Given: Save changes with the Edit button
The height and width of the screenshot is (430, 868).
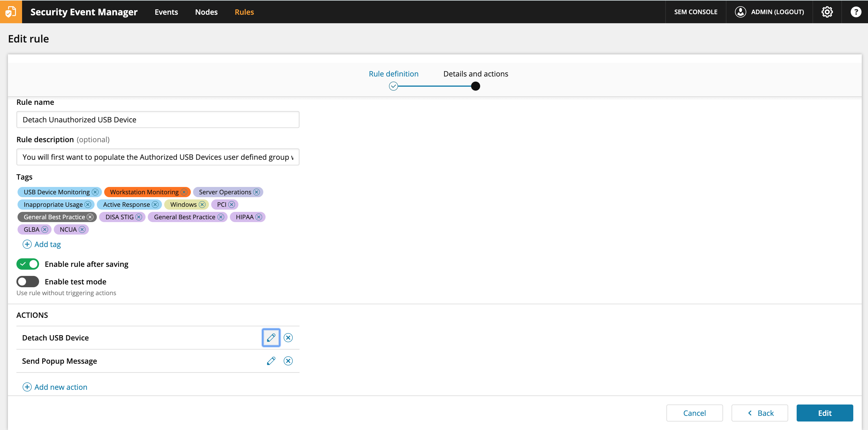Looking at the screenshot, I should pos(824,413).
